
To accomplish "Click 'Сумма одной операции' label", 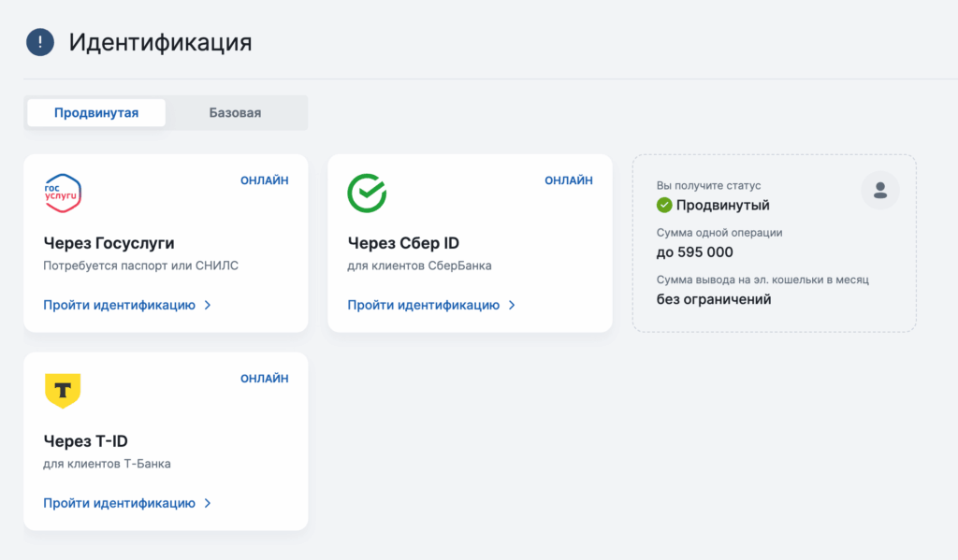I will (x=719, y=233).
